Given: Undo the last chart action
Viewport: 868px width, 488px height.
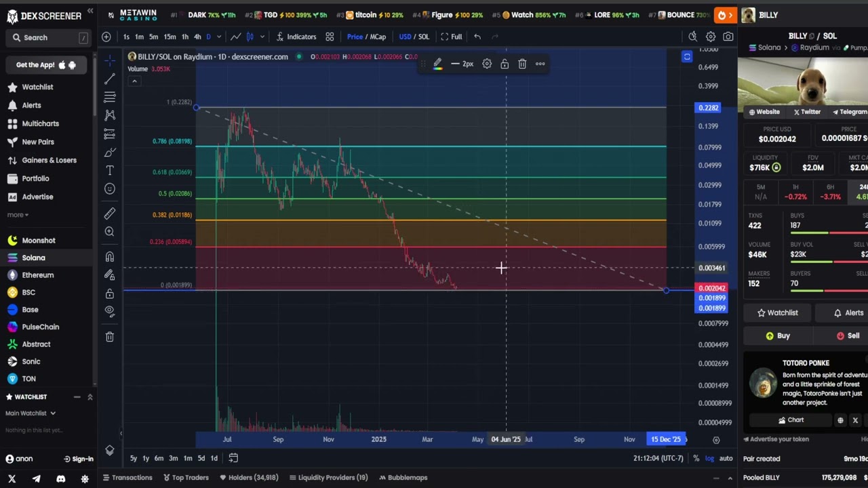Looking at the screenshot, I should coord(477,37).
